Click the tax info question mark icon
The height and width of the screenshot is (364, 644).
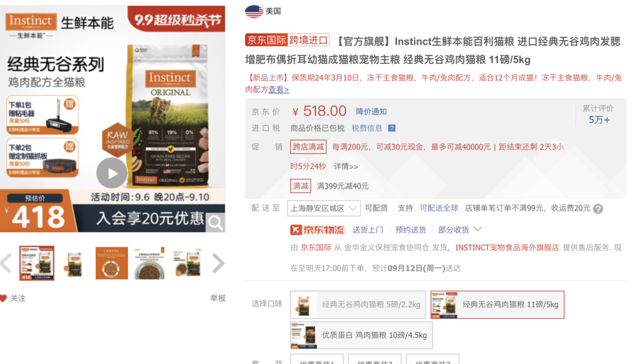[392, 128]
